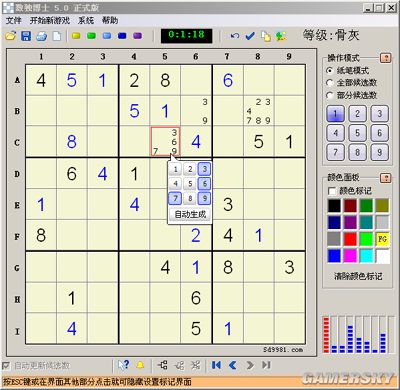This screenshot has width=400, height=390.
Task: Jump to last step navigation button
Action: (266, 365)
